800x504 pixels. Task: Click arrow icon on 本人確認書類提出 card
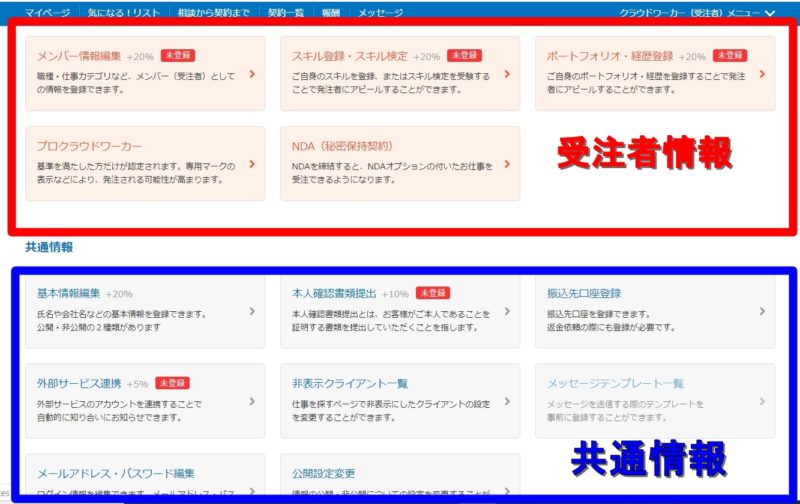coord(507,311)
